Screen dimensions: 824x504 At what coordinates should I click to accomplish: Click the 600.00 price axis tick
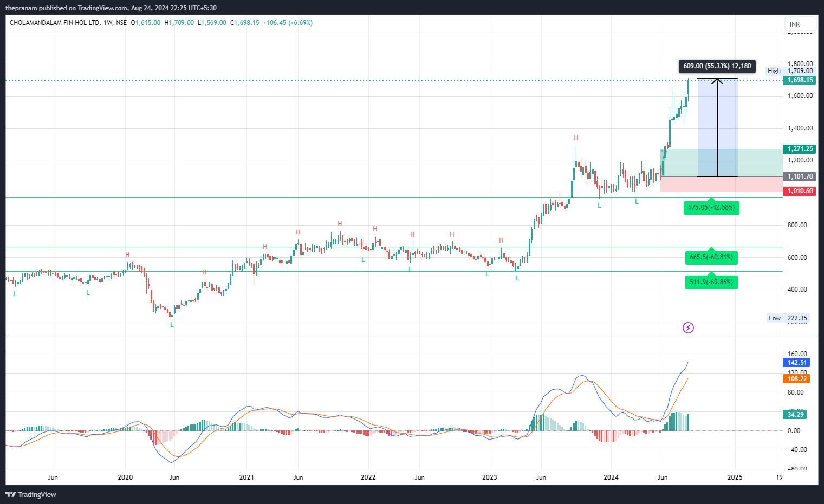tap(797, 258)
